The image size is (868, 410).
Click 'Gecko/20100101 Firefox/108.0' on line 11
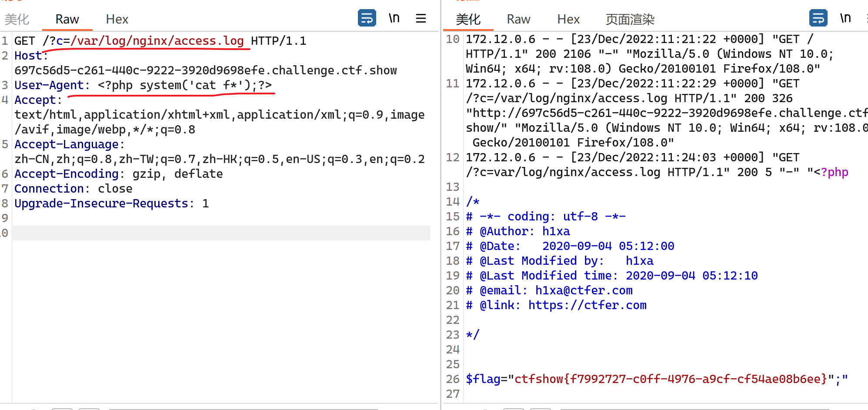tap(573, 143)
